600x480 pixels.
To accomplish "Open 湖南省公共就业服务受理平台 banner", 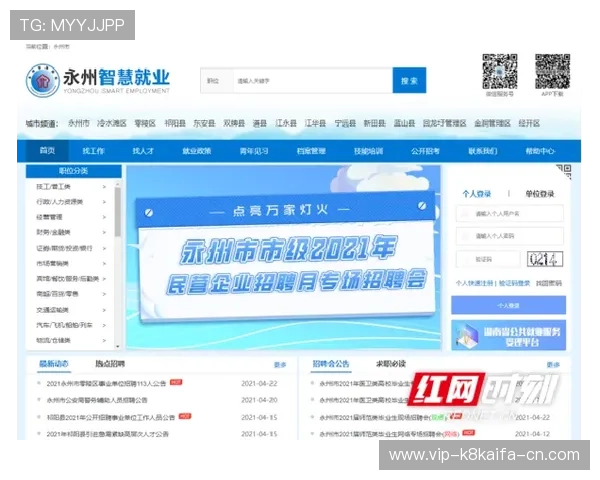I will [x=509, y=335].
